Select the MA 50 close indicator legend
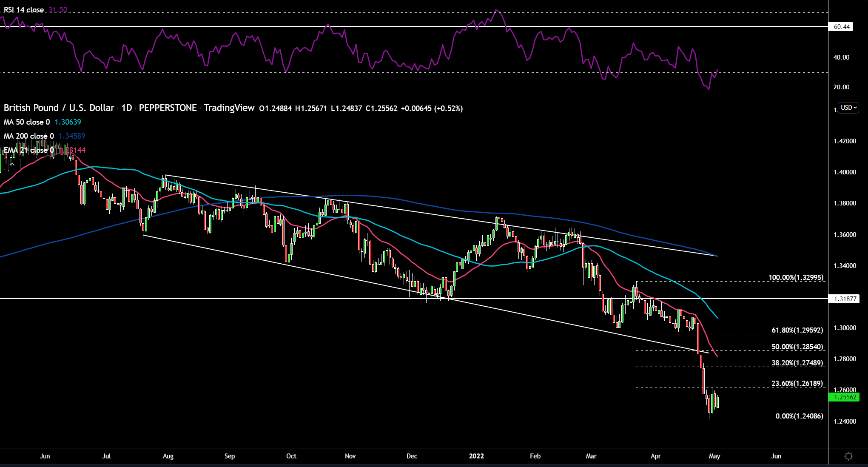 click(x=43, y=122)
